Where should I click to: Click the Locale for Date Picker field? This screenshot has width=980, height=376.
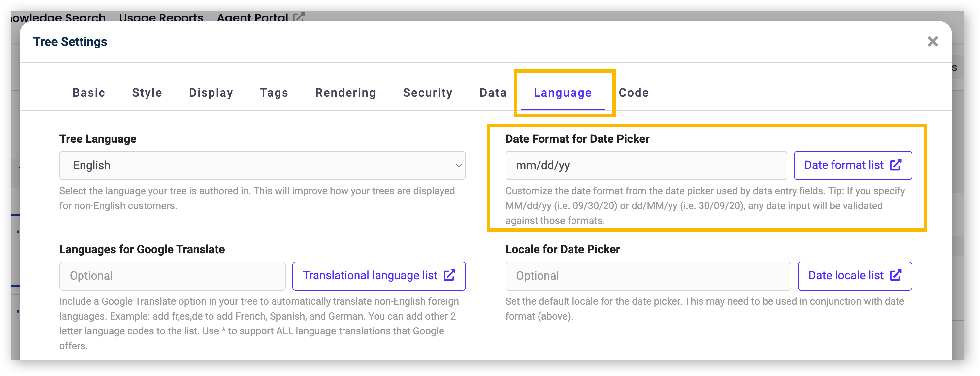pos(648,276)
